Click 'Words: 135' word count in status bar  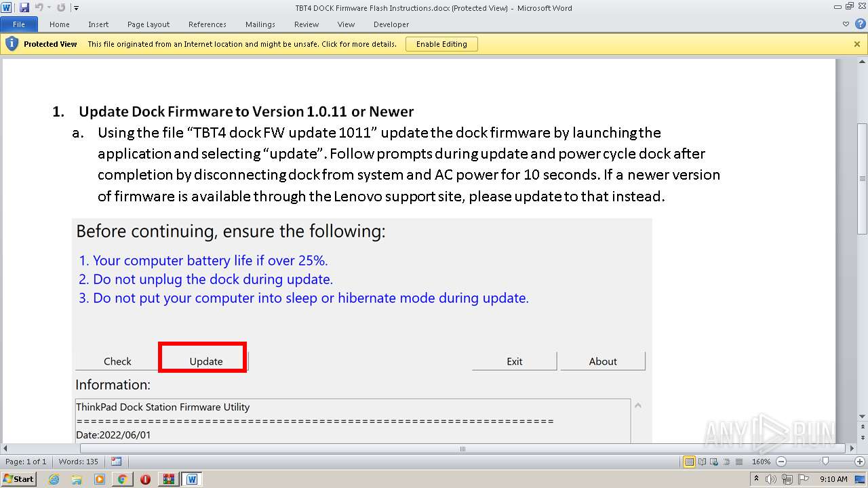coord(79,462)
